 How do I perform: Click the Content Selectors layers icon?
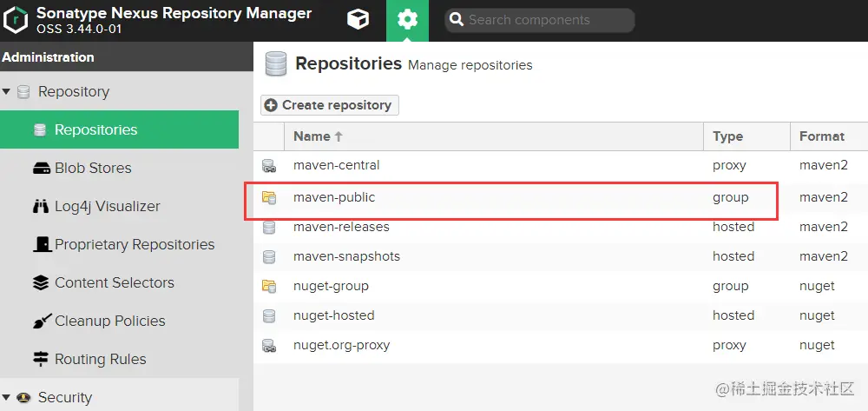pyautogui.click(x=41, y=282)
